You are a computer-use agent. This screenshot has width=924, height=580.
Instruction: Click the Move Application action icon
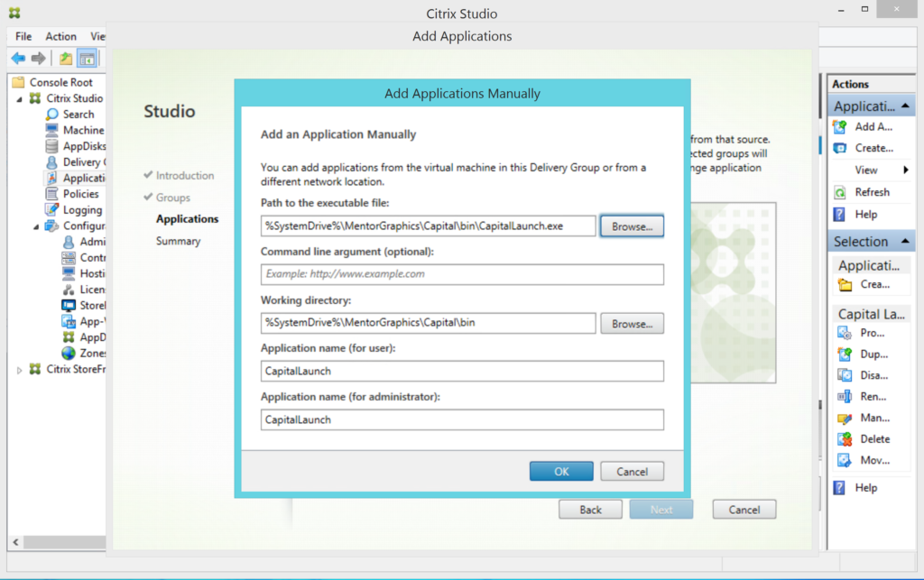pos(845,460)
